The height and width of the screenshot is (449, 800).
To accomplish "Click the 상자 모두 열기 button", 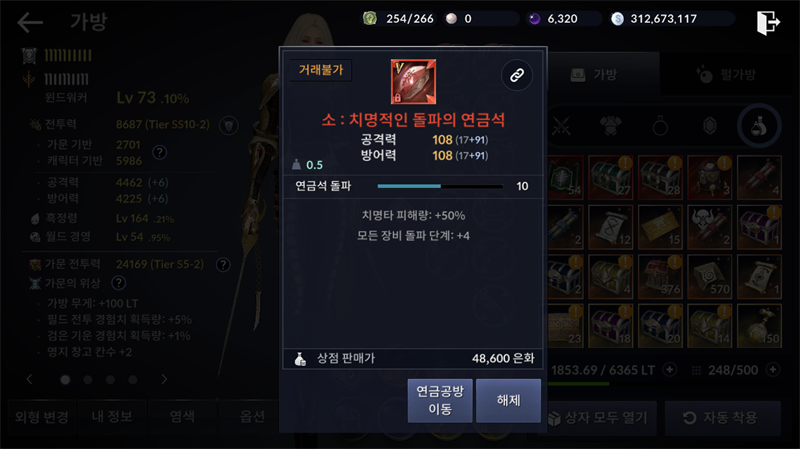I will [597, 418].
